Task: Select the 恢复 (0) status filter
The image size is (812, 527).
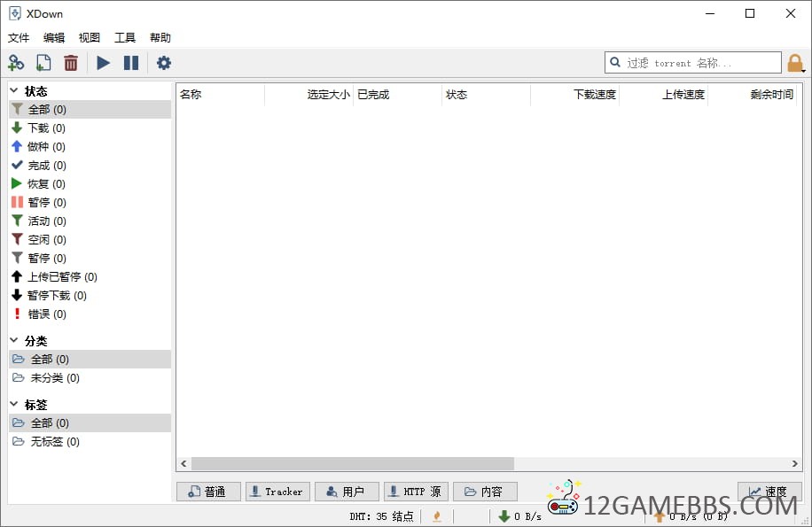Action: (x=90, y=183)
